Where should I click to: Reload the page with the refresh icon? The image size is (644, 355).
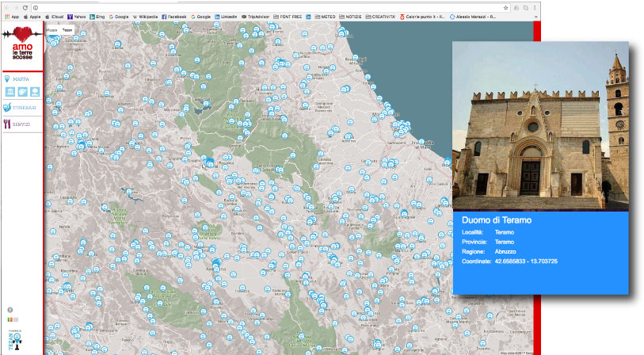(25, 8)
